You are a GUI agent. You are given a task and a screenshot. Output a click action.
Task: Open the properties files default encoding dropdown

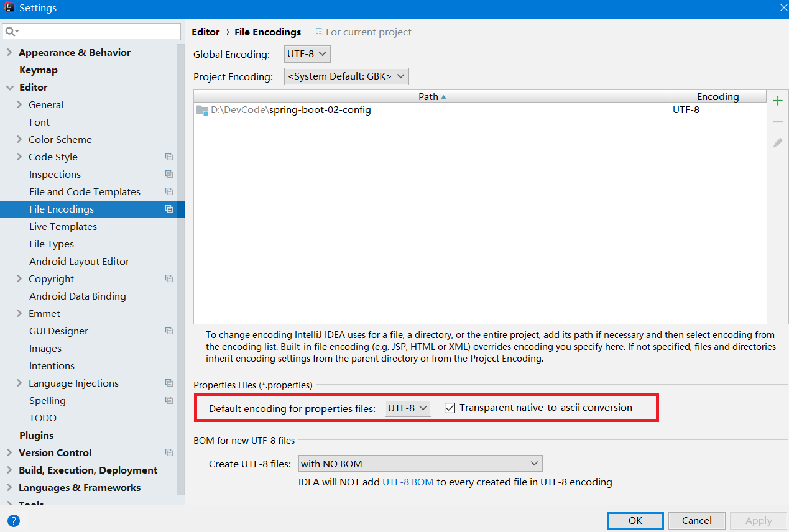tap(408, 408)
